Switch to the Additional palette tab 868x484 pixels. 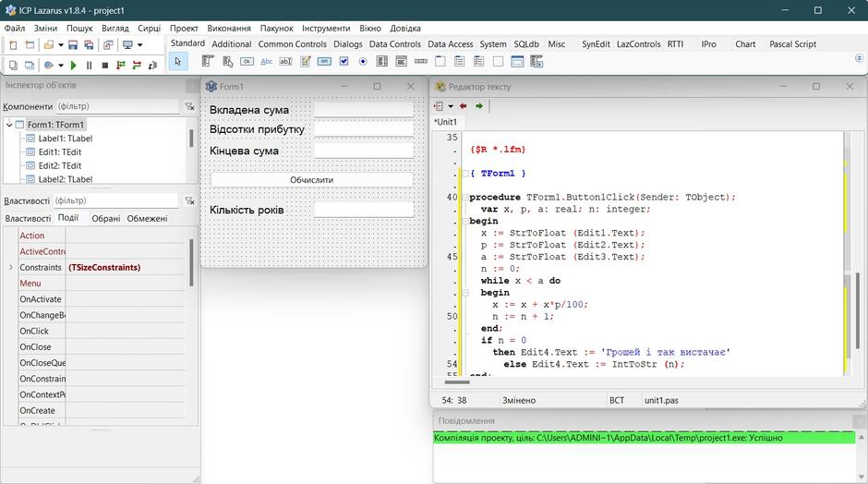click(232, 44)
